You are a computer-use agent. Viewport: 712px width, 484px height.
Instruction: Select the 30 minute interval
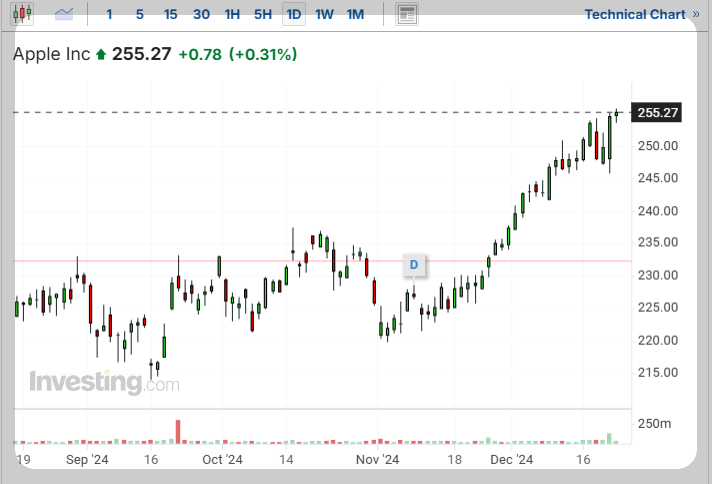(x=201, y=15)
